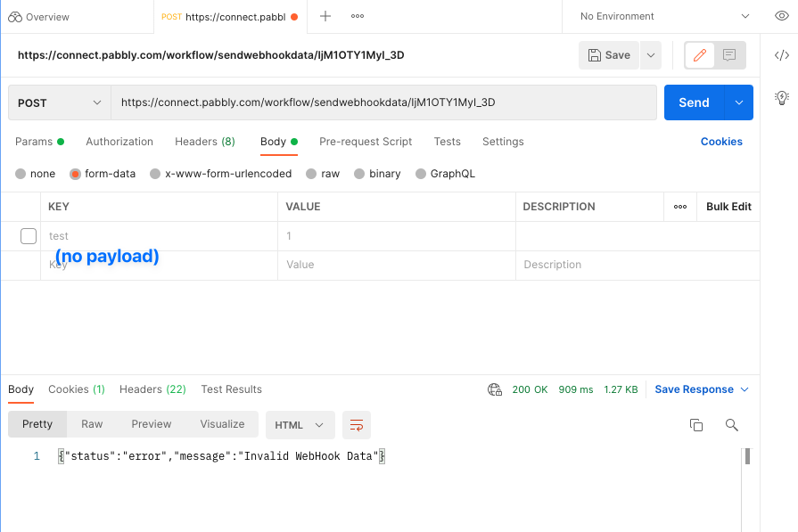Open the table column options three-dot icon

(680, 207)
